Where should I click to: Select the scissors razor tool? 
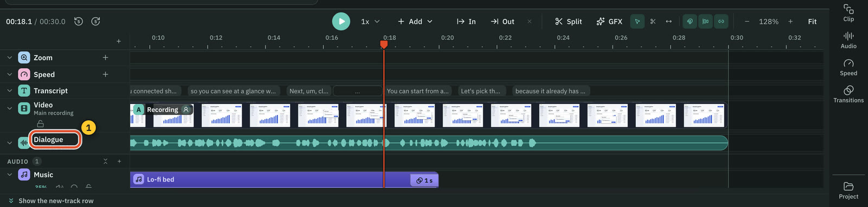click(653, 22)
